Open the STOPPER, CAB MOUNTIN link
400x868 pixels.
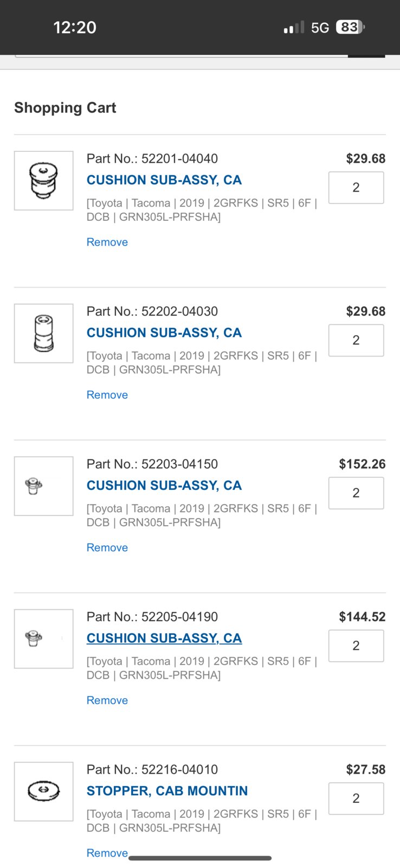167,791
